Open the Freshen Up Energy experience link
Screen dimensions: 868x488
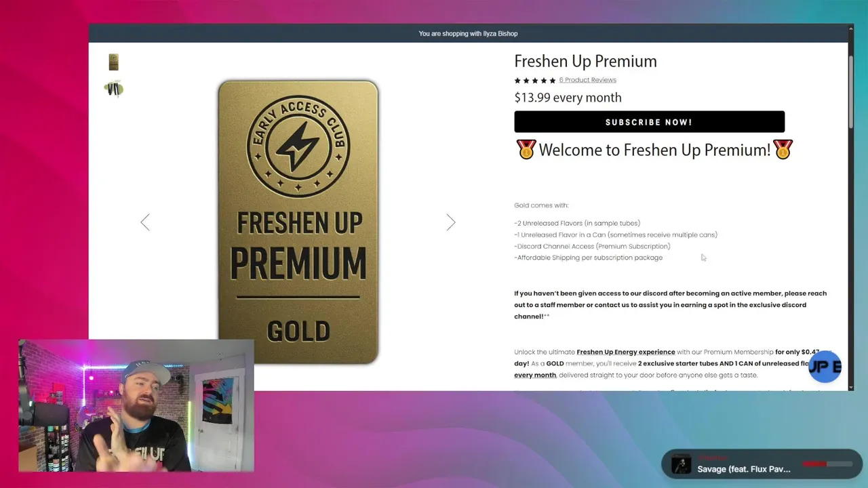pyautogui.click(x=626, y=352)
